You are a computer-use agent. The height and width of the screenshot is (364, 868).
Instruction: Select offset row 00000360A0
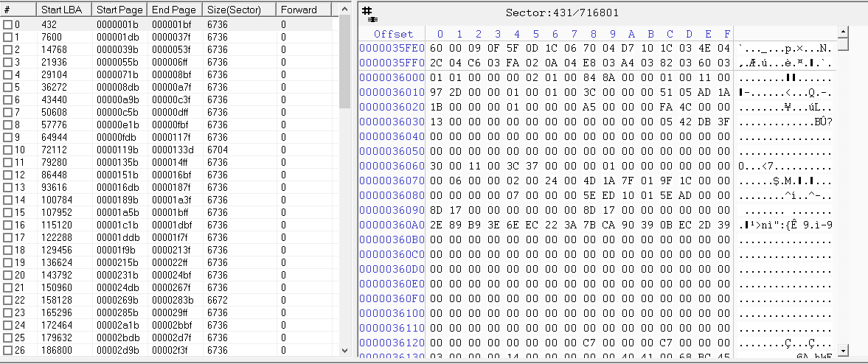[392, 225]
